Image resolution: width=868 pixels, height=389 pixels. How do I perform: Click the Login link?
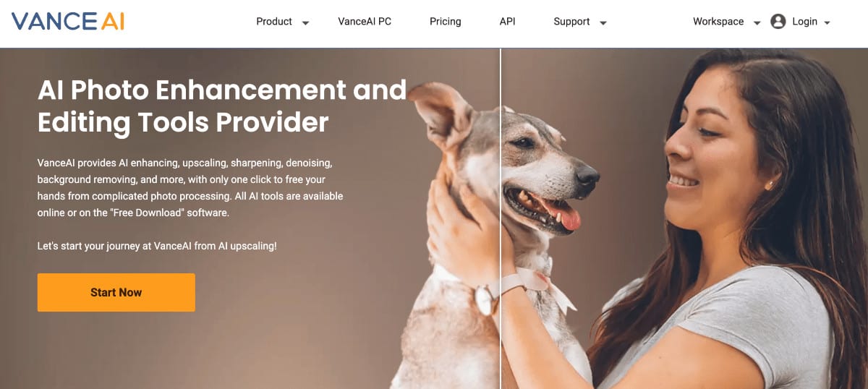click(x=804, y=22)
